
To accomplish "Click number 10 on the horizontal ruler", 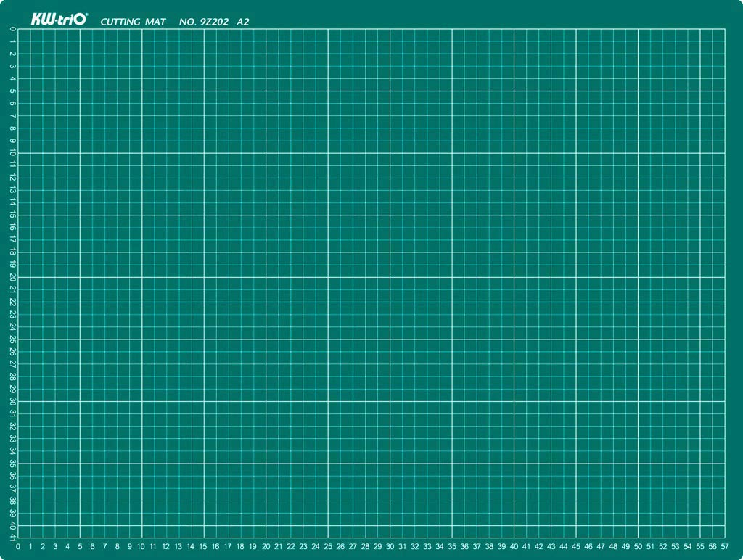I will tap(141, 546).
